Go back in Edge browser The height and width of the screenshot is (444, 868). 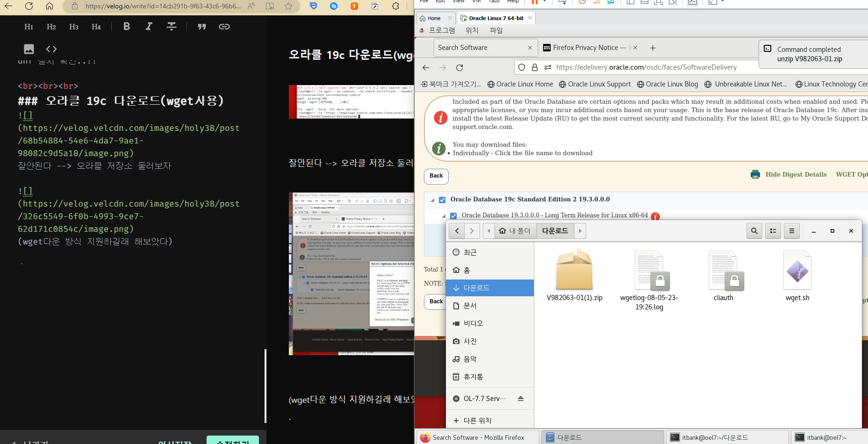coord(8,6)
